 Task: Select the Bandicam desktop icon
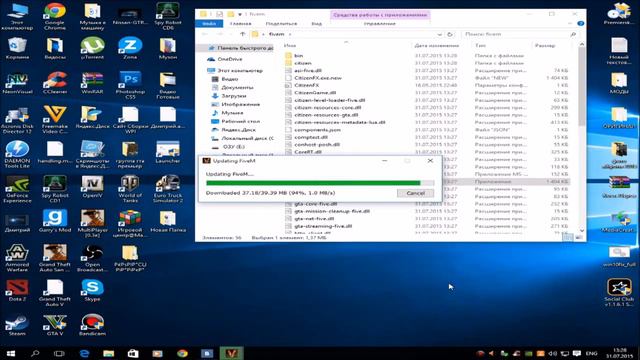pos(92,325)
